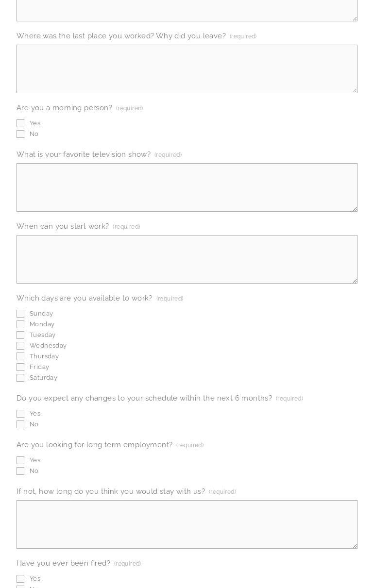The height and width of the screenshot is (588, 374).
Task: Grab resize handle of start work text area
Action: [355, 281]
